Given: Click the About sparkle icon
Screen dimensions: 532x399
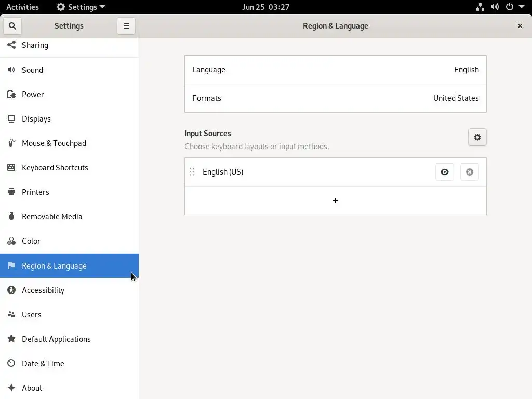Looking at the screenshot, I should pos(11,388).
